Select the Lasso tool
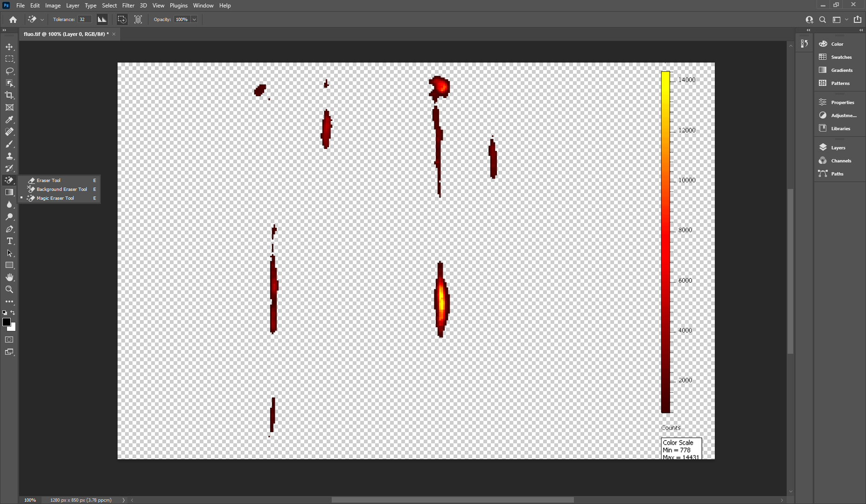866x504 pixels. (x=9, y=71)
